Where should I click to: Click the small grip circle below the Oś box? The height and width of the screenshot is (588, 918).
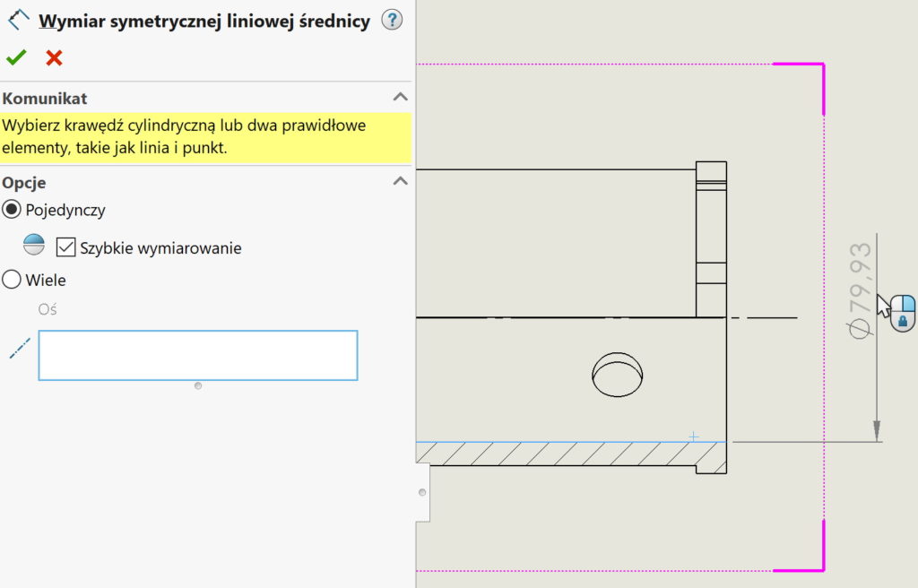(197, 385)
